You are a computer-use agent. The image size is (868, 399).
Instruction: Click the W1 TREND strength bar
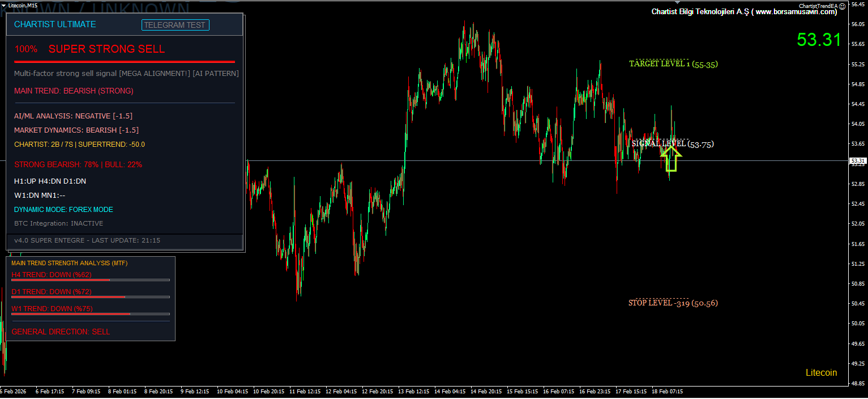91,314
